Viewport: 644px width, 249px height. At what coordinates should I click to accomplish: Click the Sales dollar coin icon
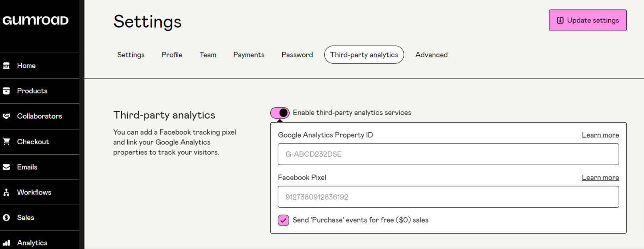pos(6,218)
